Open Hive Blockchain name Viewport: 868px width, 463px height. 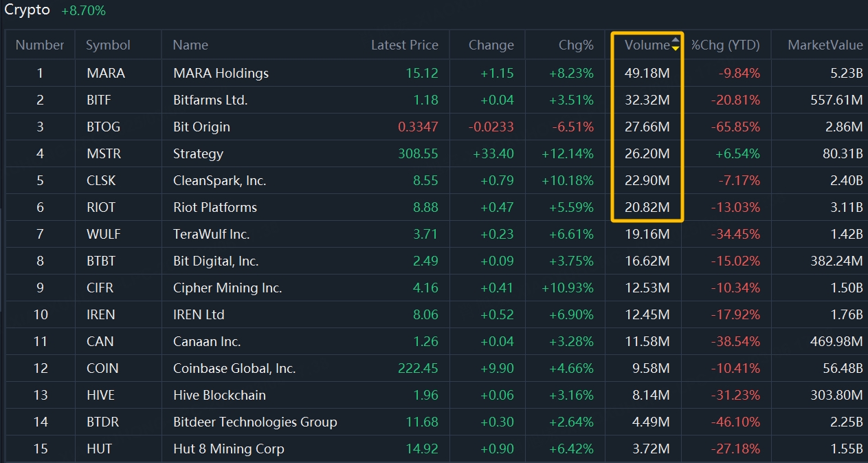(x=219, y=395)
